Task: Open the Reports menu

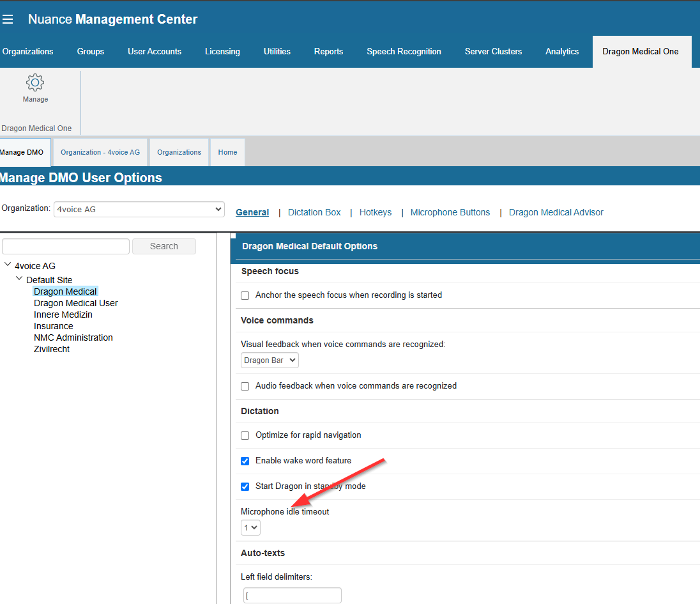Action: (x=328, y=51)
